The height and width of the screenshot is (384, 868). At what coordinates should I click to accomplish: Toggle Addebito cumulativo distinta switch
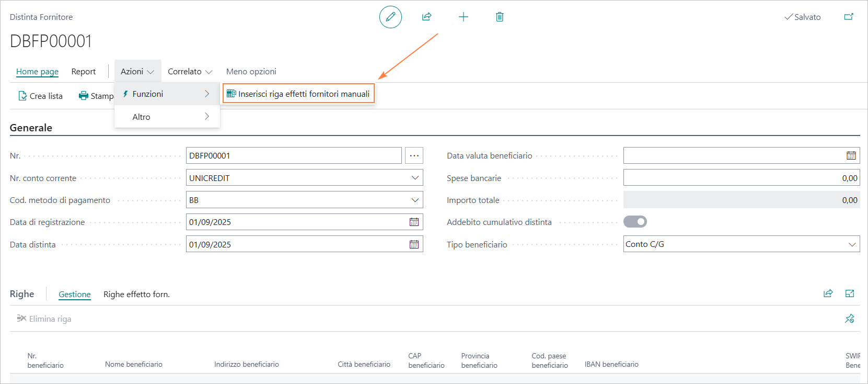pos(635,222)
